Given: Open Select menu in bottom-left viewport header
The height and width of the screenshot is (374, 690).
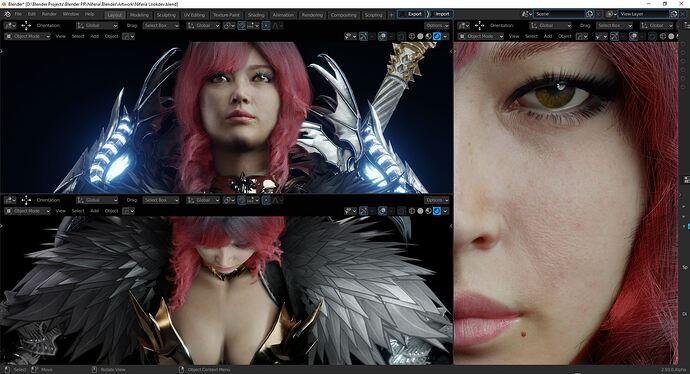Looking at the screenshot, I should tap(78, 211).
